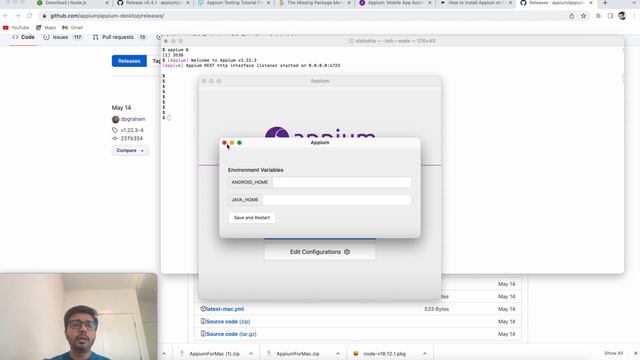The height and width of the screenshot is (360, 640).
Task: Click Save and Restart in Appium dialog
Action: 252,218
